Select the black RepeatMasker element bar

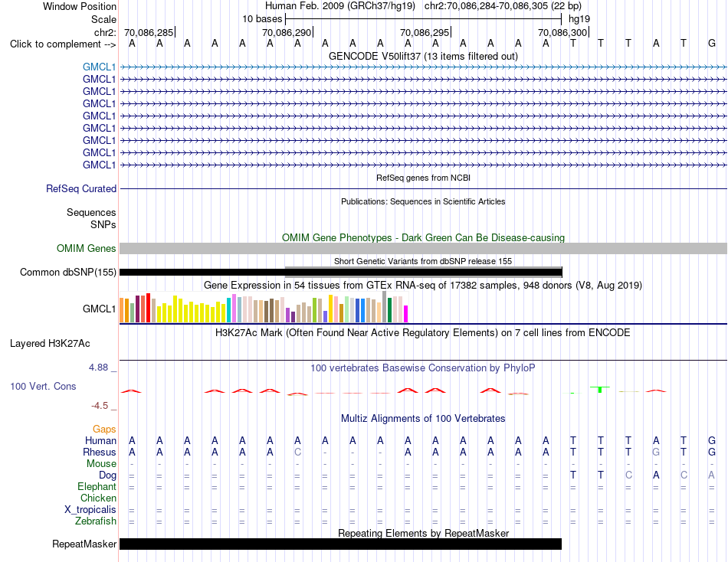pos(341,544)
